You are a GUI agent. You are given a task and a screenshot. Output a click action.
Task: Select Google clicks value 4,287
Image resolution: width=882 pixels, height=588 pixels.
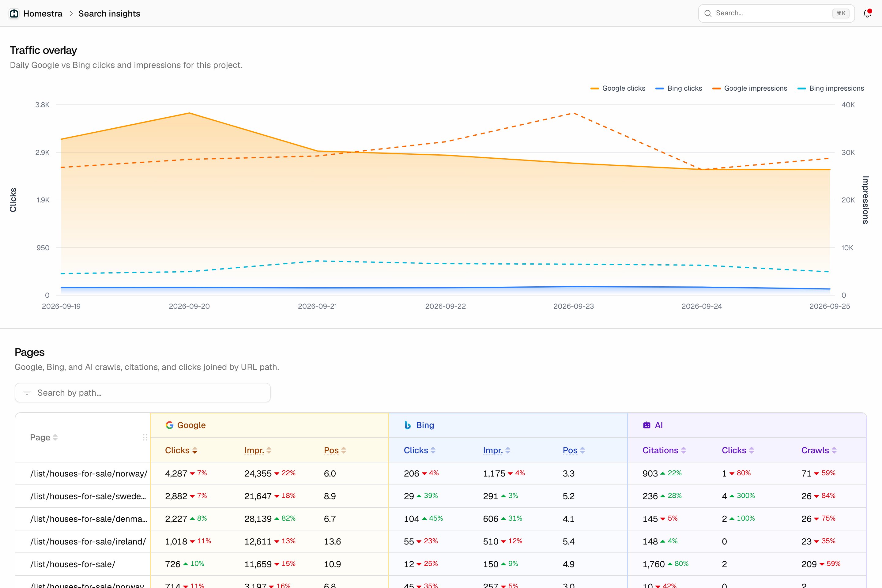[x=176, y=473]
